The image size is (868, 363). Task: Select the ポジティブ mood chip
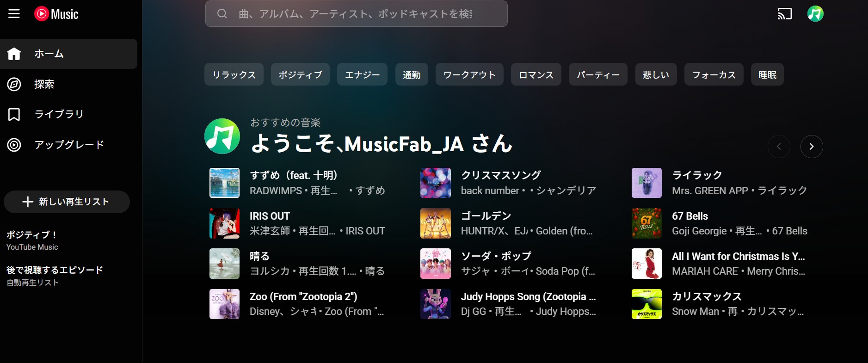(x=300, y=74)
